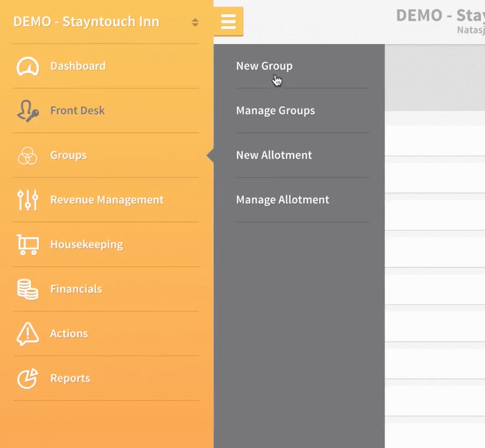
Task: Open Manage Allotment submenu entry
Action: tap(282, 200)
